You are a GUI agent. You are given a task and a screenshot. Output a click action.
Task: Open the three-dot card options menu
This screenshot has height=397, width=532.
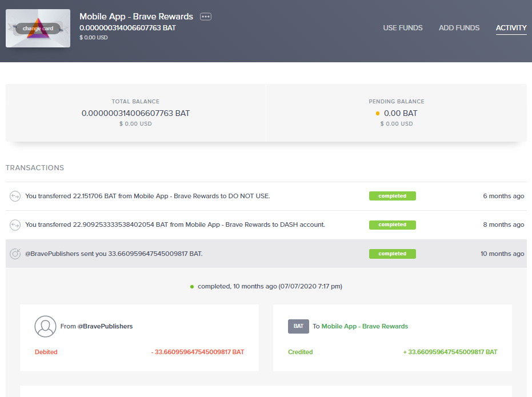(x=206, y=17)
